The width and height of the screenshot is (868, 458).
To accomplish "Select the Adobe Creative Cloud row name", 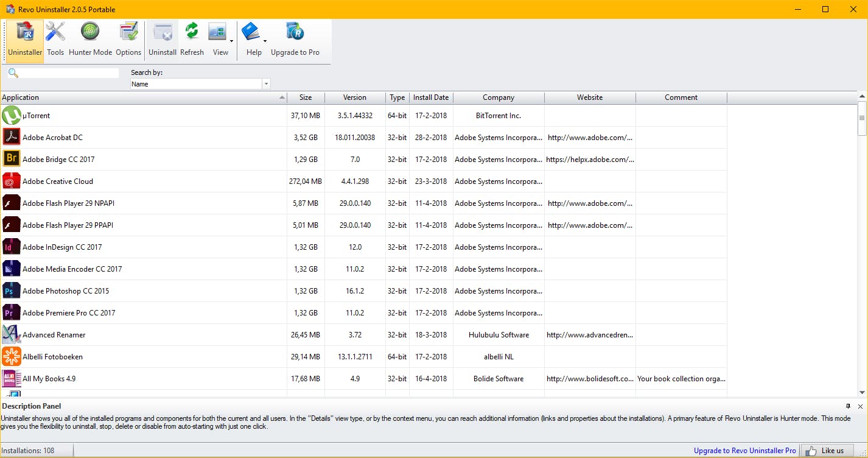I will [58, 181].
